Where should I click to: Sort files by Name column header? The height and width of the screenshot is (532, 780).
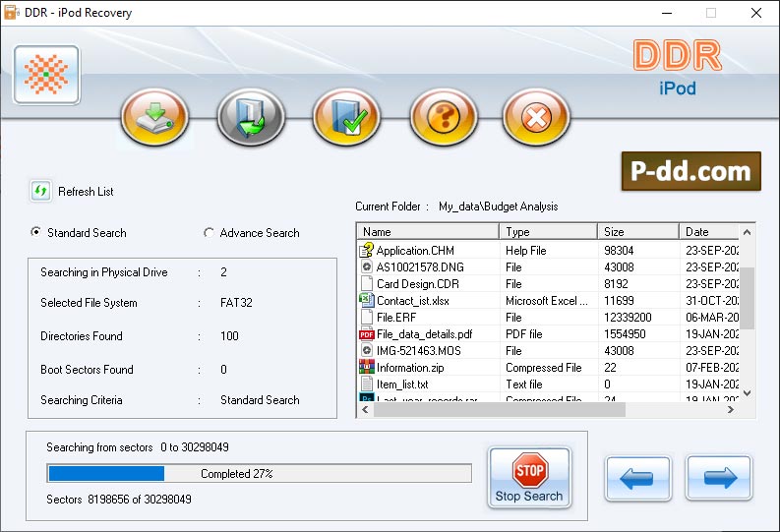pyautogui.click(x=428, y=232)
